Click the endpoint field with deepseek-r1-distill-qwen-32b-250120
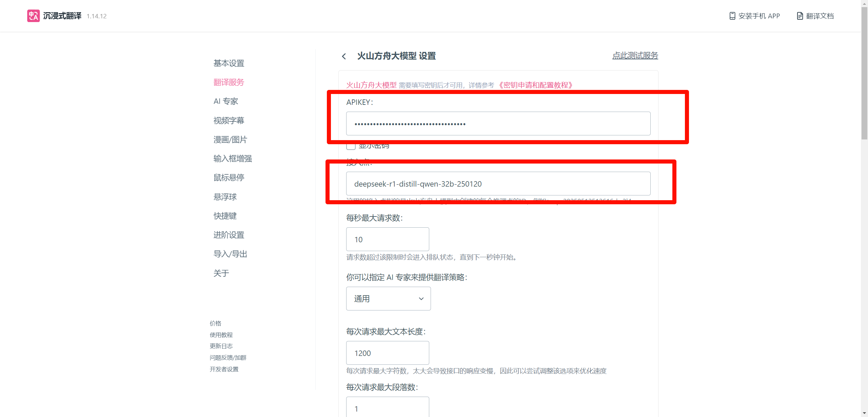 pos(498,184)
